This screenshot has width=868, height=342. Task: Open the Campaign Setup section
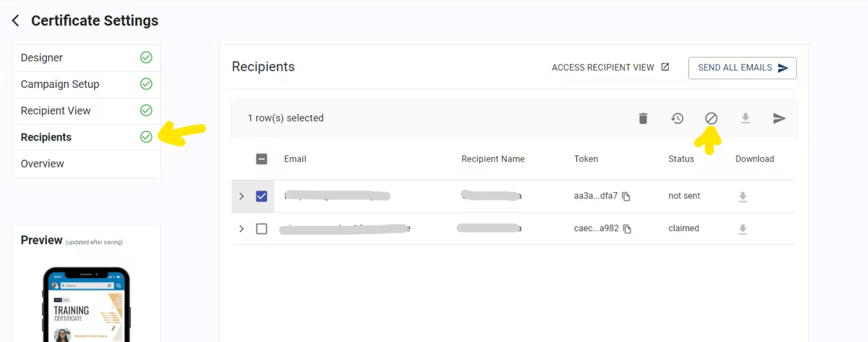60,84
